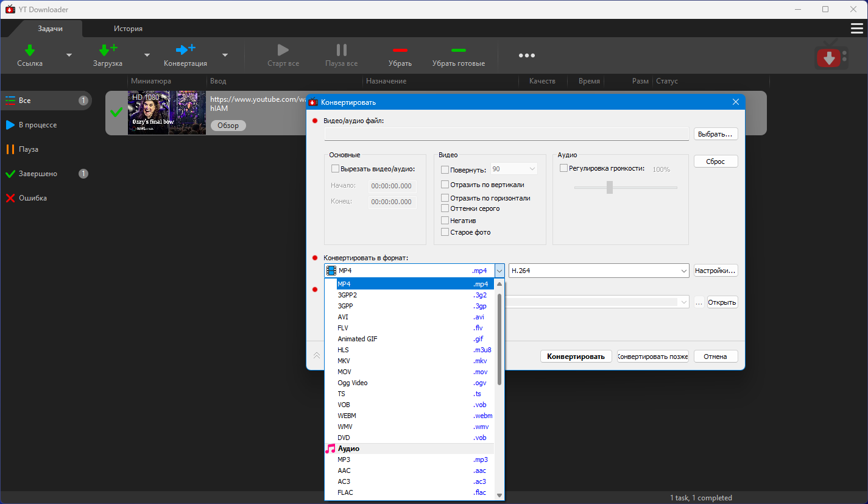Enable Вырезать видео/аудио checkbox
868x504 pixels.
[x=335, y=169]
